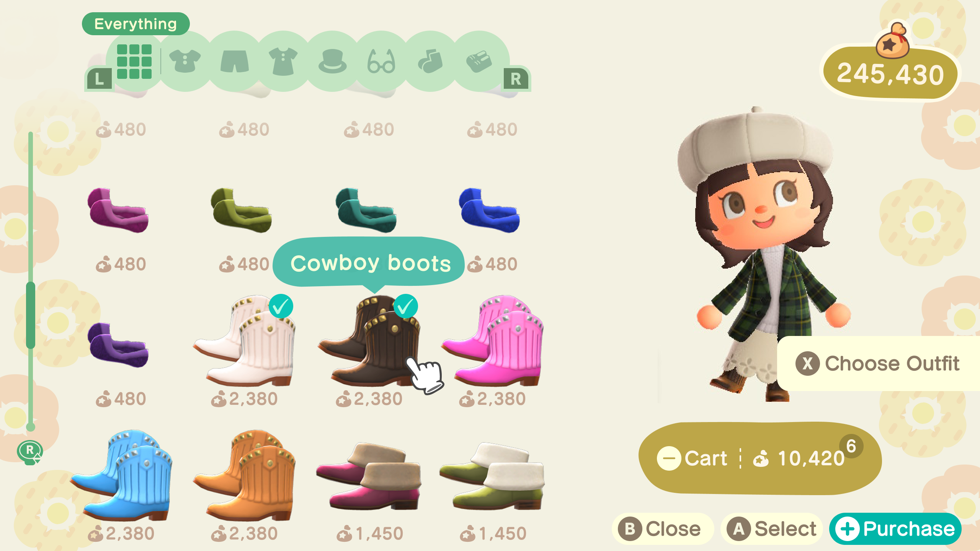Open the Choose Outfit panel
The height and width of the screenshot is (551, 980).
point(878,364)
